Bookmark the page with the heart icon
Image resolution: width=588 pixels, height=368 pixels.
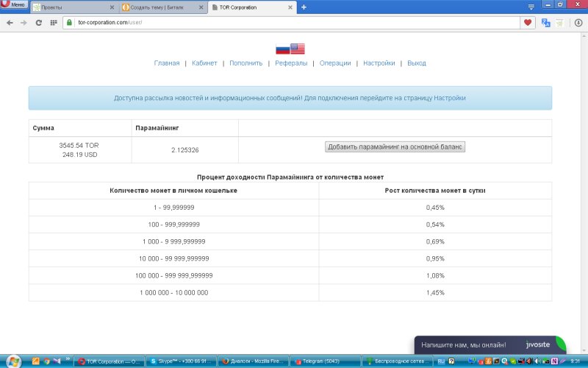[528, 22]
